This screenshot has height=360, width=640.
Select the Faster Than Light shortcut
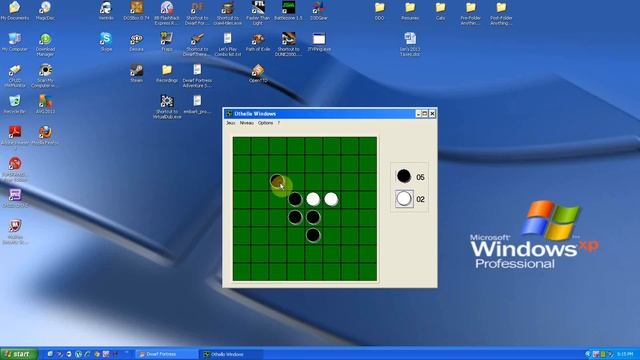click(258, 13)
